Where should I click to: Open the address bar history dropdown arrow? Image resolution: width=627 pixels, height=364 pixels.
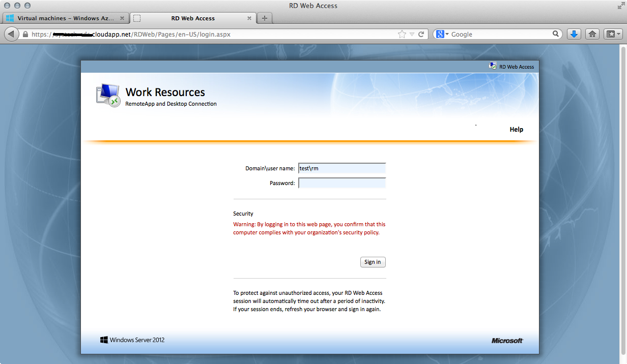[412, 35]
